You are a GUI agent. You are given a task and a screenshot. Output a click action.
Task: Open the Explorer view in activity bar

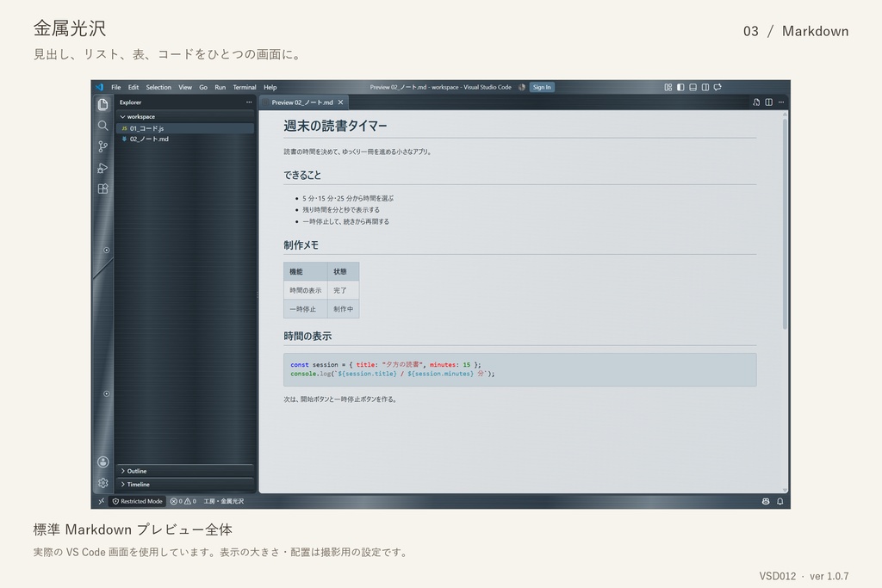coord(103,104)
